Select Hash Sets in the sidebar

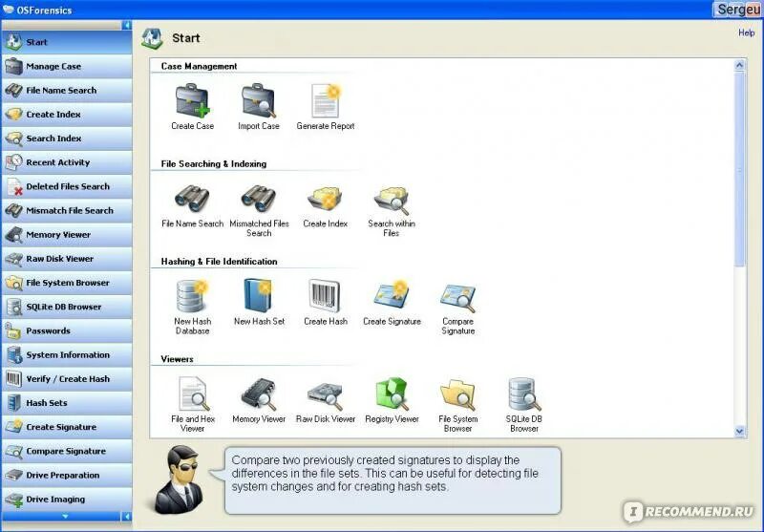pyautogui.click(x=67, y=403)
